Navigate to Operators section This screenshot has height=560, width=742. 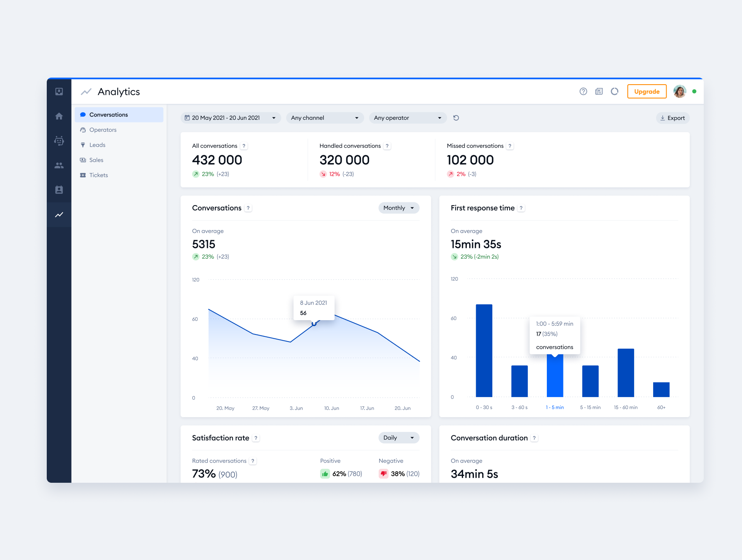103,129
